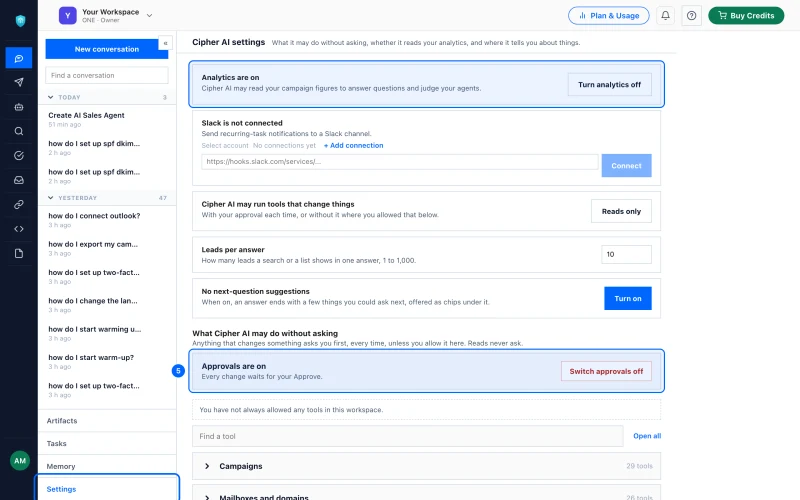
Task: Open the document page sidebar icon
Action: click(19, 254)
